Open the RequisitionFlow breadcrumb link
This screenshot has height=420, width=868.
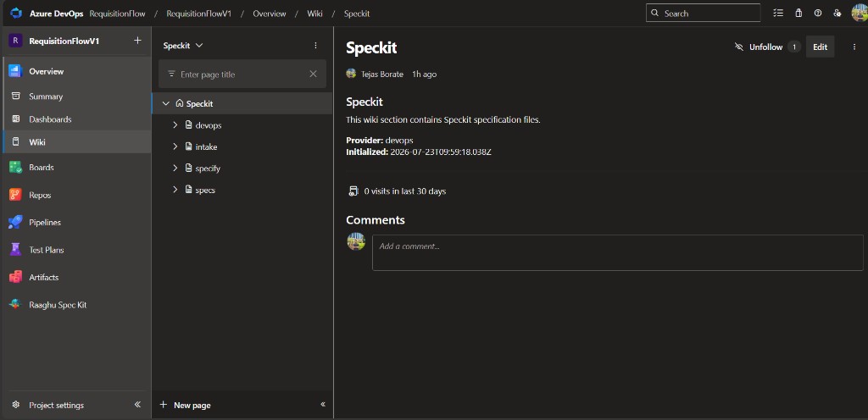point(117,14)
